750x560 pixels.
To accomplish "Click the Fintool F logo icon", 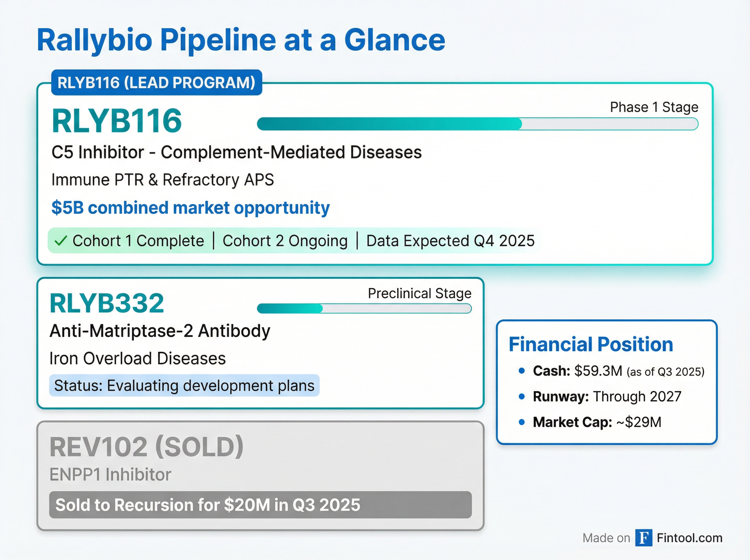I will tap(643, 538).
